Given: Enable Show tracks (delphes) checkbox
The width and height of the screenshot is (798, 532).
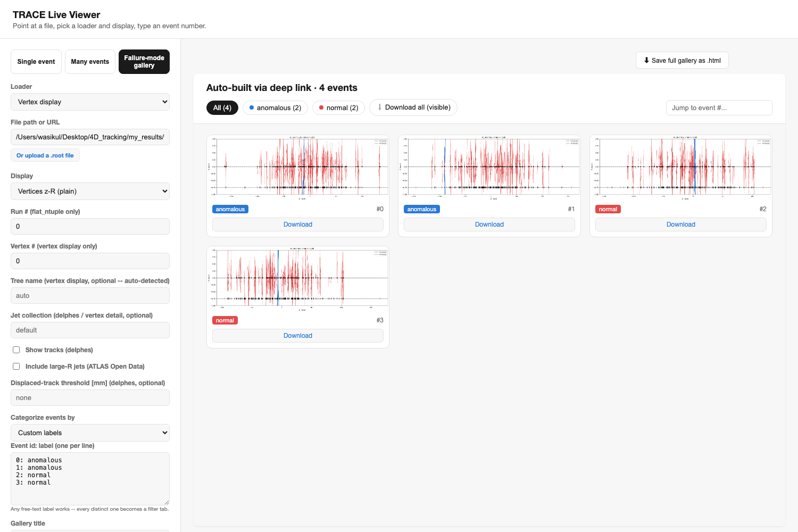Looking at the screenshot, I should tap(16, 350).
